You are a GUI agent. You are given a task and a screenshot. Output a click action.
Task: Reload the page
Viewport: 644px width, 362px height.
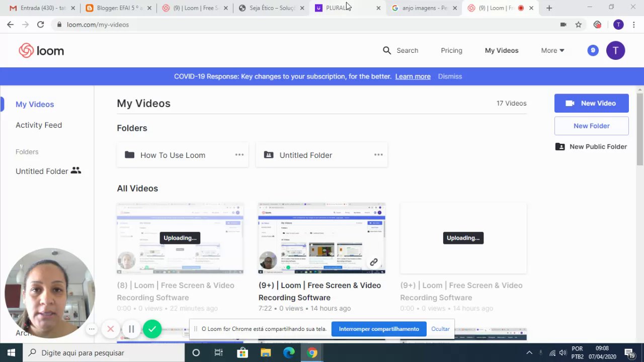40,24
